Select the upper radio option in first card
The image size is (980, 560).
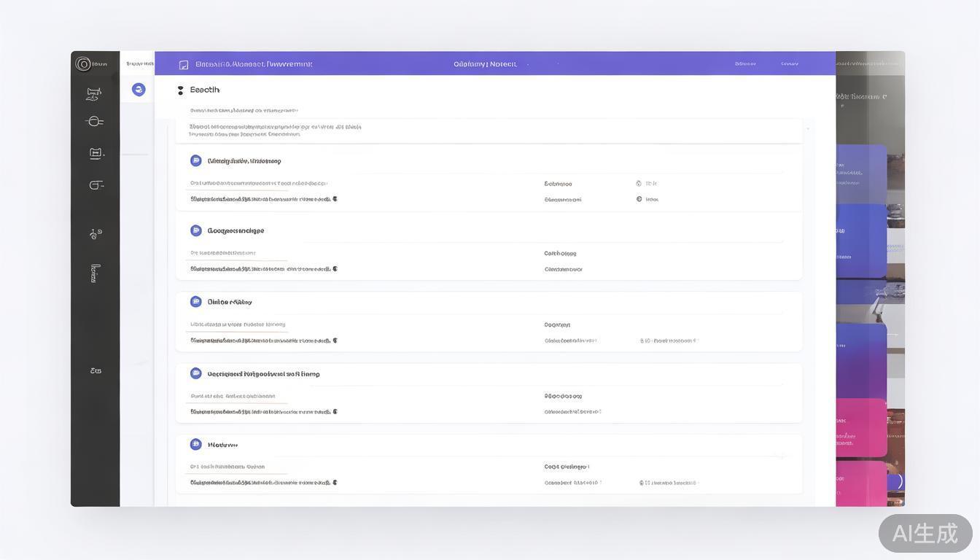pyautogui.click(x=639, y=184)
